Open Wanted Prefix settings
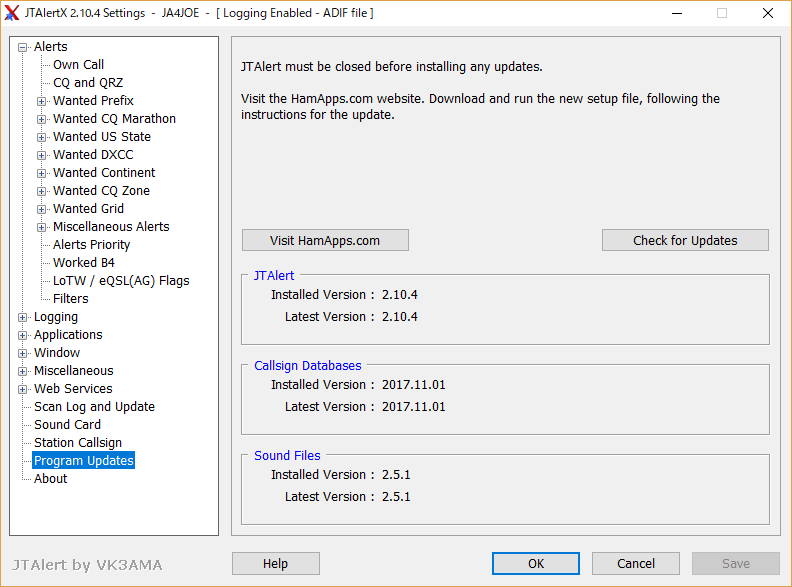Viewport: 792px width, 587px height. tap(93, 101)
